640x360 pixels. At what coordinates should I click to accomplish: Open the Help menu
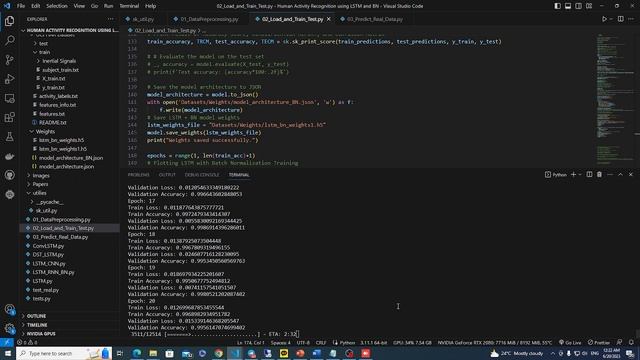151,6
